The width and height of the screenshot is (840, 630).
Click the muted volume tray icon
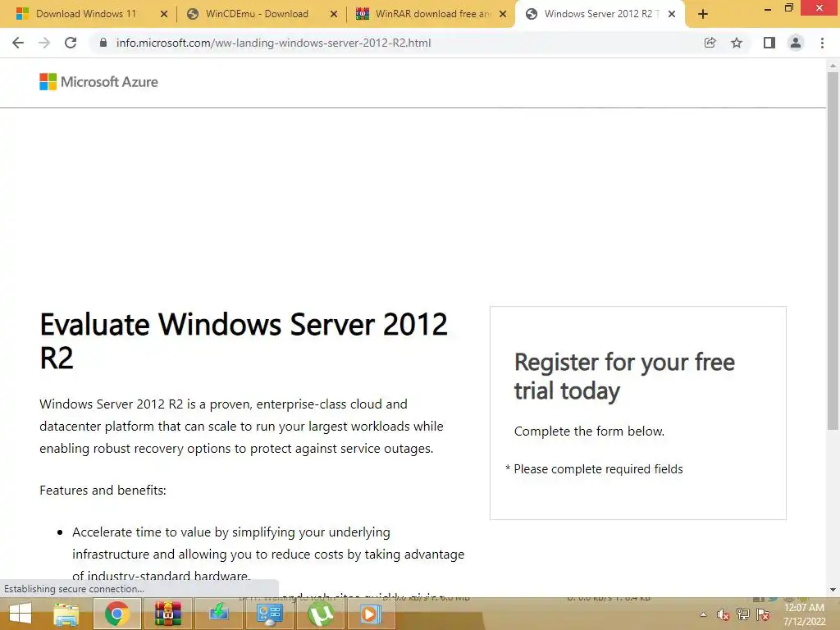(724, 615)
